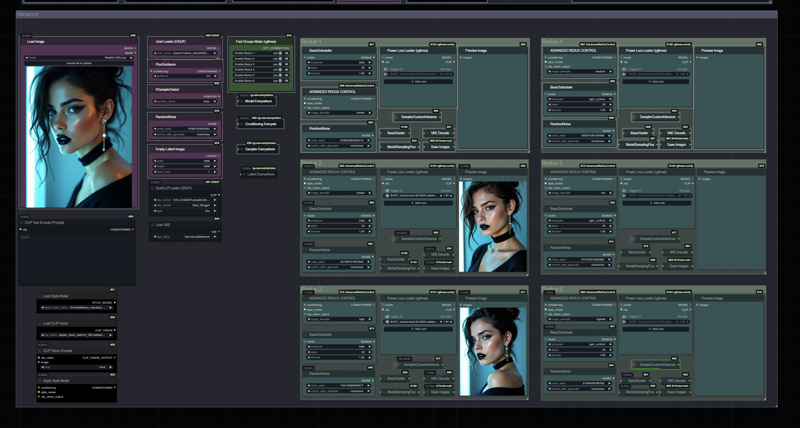Viewport: 800px width, 428px height.
Task: Click go-to arrow for Enable Redux 1
Action: [x=287, y=53]
